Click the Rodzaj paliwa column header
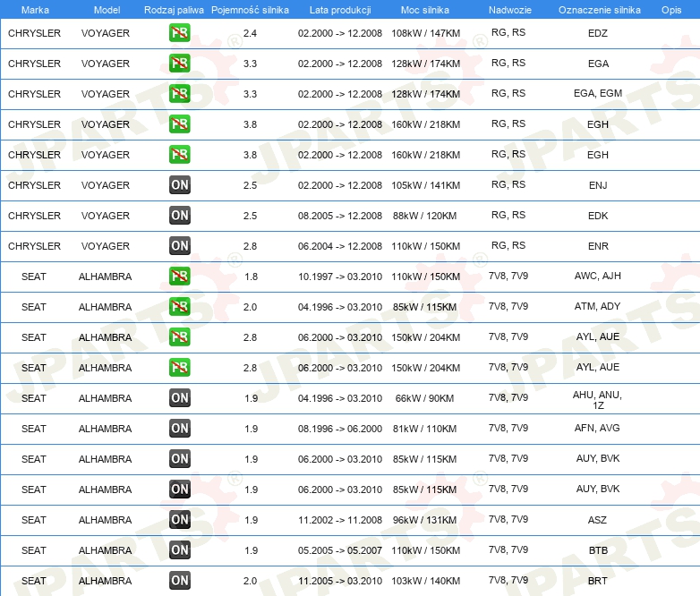The width and height of the screenshot is (700, 596). 175,10
